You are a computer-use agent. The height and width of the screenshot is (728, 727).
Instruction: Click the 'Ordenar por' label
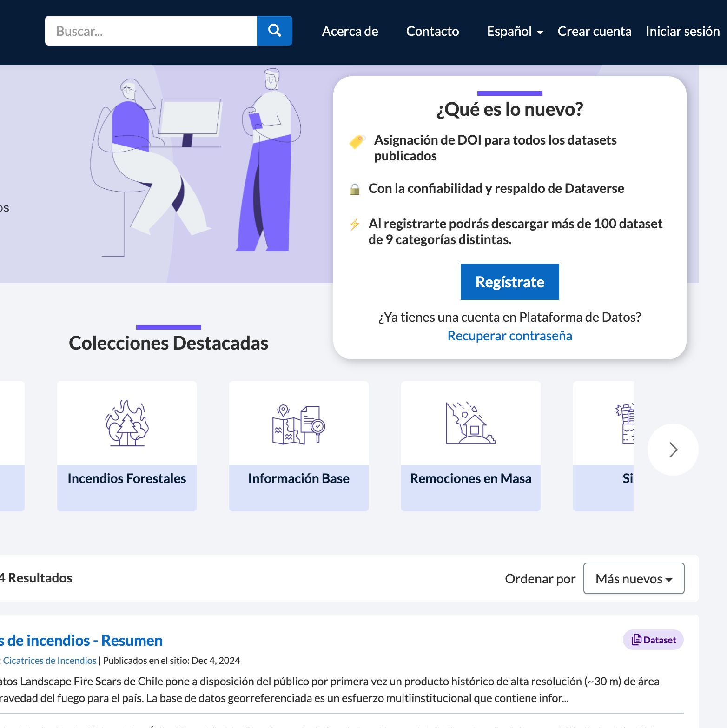click(x=540, y=579)
